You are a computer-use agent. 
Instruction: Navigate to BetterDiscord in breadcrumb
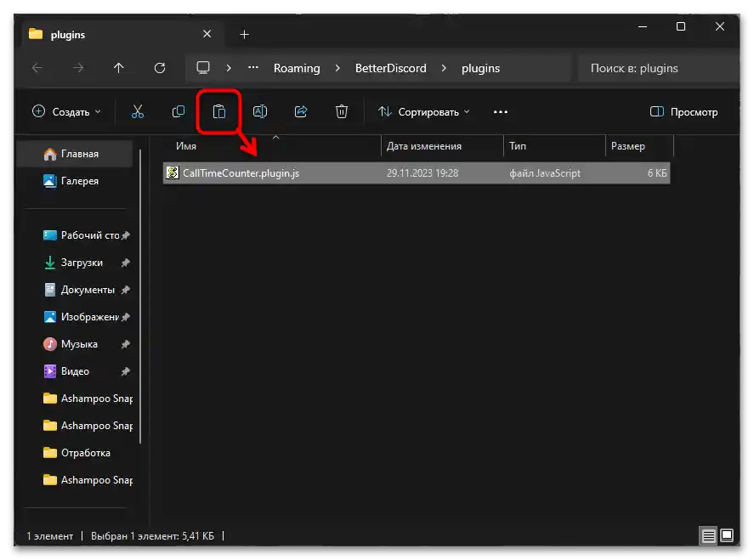390,68
